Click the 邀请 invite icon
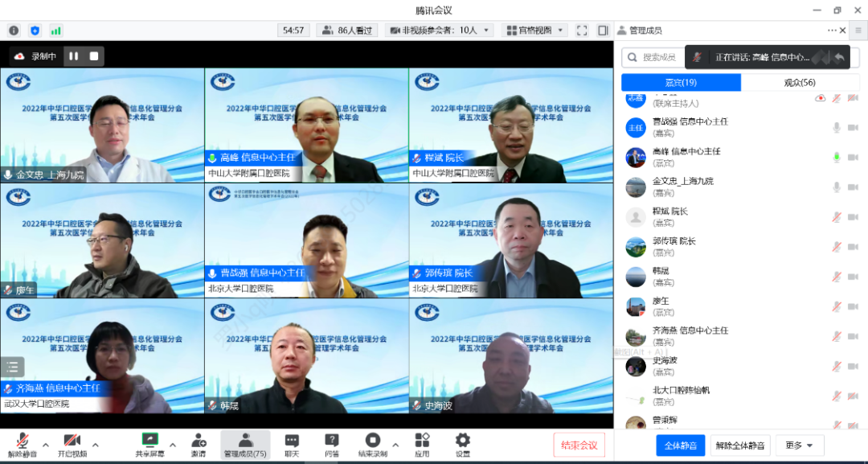This screenshot has height=464, width=868. 199,441
